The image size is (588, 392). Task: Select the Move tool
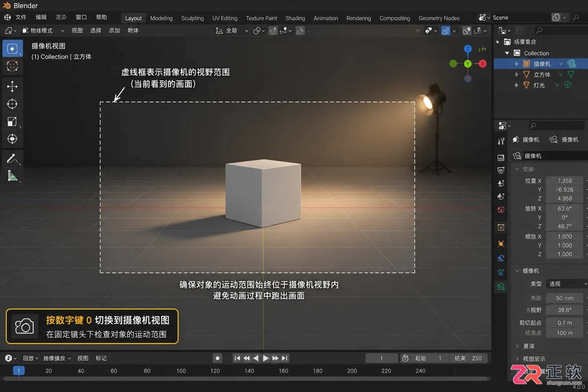(13, 86)
